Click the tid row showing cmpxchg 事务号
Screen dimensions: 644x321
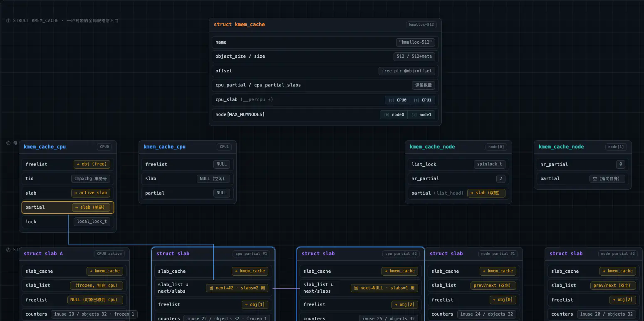[x=68, y=179]
